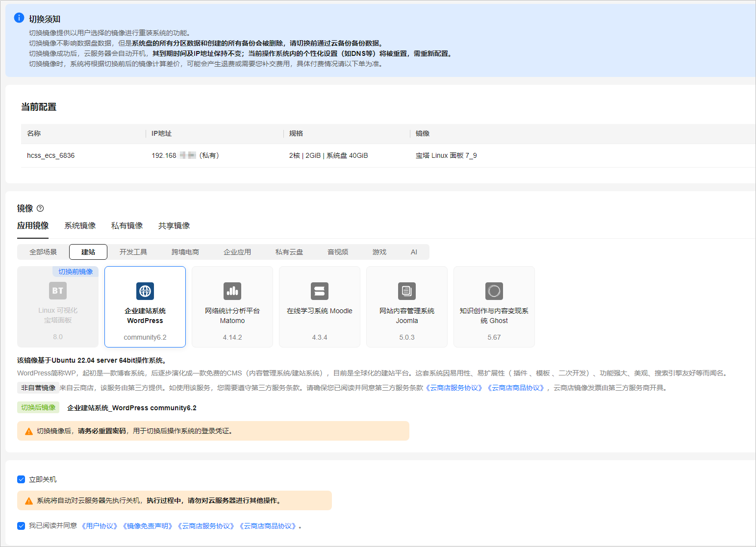Select the 网络统计分析平台 Matomo card
Image resolution: width=756 pixels, height=547 pixels.
coord(232,307)
